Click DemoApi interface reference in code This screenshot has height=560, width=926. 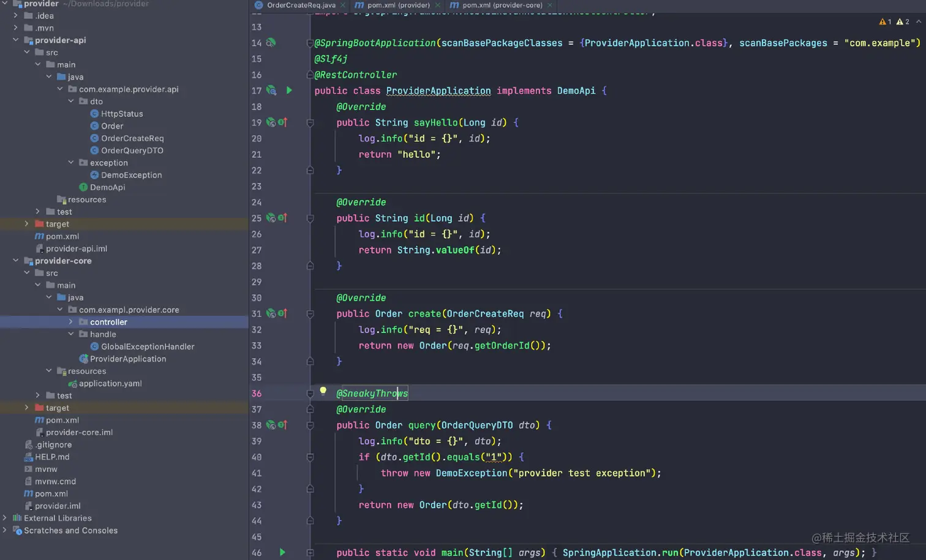pos(576,91)
